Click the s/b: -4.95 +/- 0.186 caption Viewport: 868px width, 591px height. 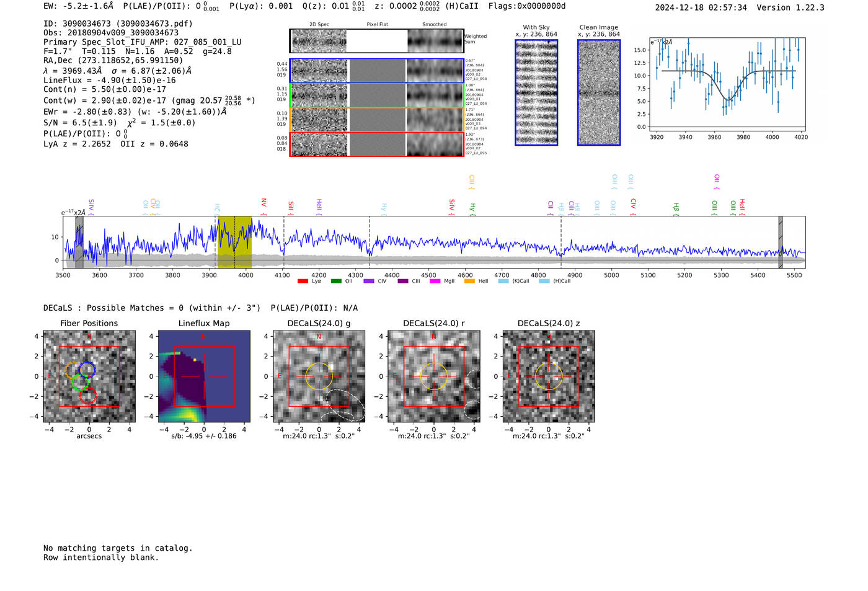point(204,436)
